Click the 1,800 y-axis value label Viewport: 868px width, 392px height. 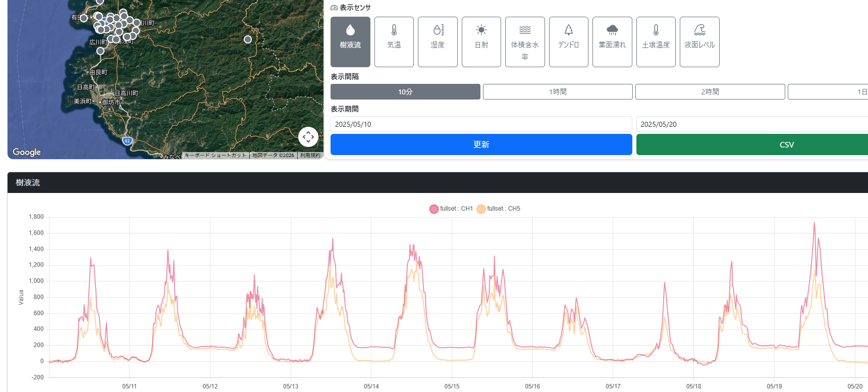36,217
